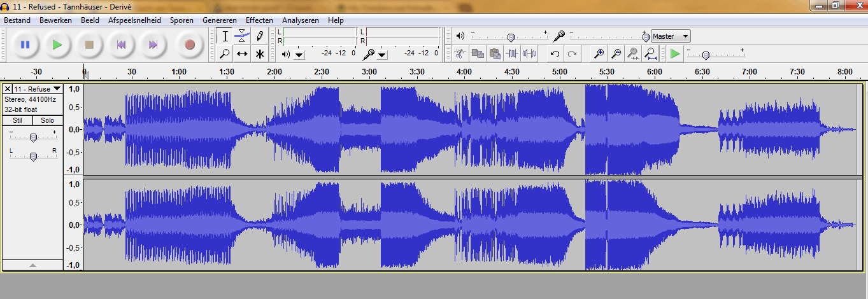Click the timeline ruler at 2:00
The height and width of the screenshot is (299, 868).
[274, 72]
